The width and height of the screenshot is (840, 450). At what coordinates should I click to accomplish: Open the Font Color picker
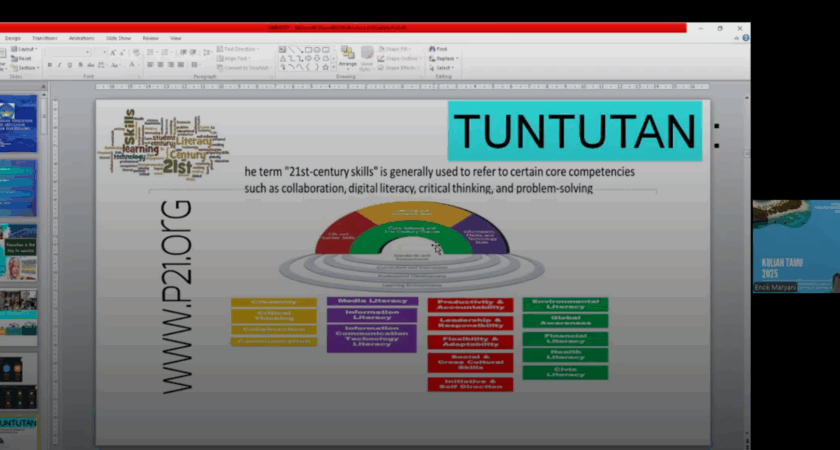pyautogui.click(x=133, y=64)
